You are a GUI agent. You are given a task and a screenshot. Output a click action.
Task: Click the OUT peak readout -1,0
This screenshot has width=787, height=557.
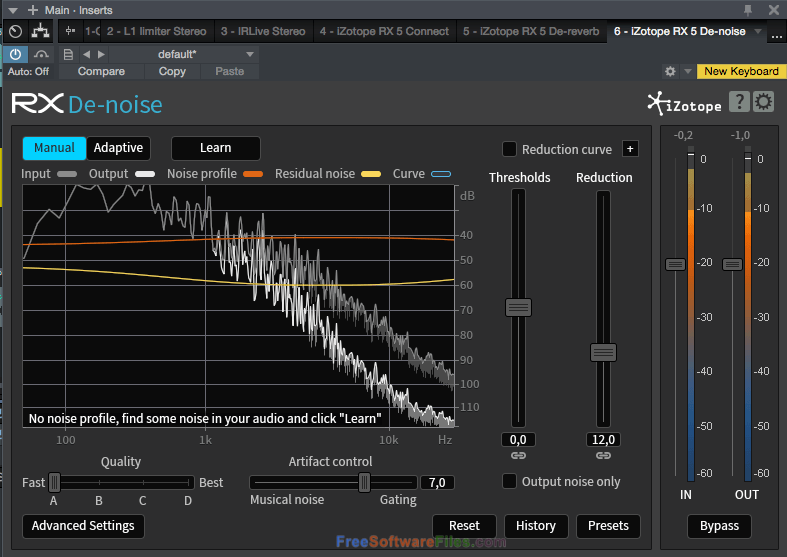(740, 135)
